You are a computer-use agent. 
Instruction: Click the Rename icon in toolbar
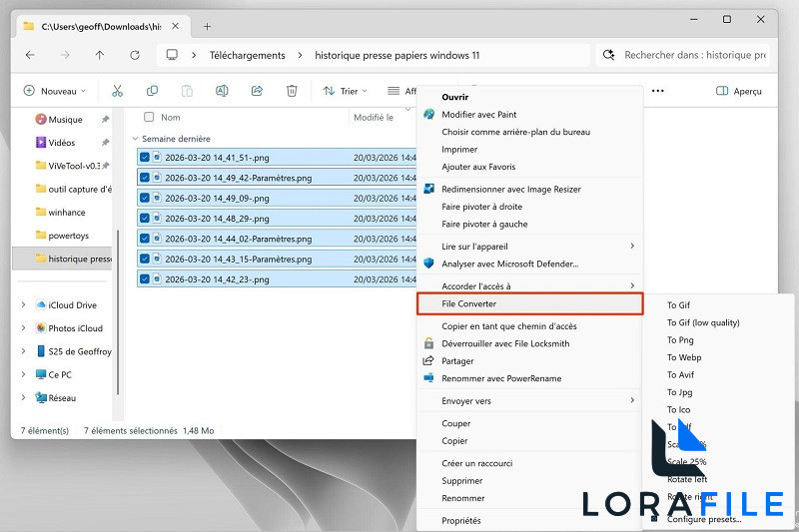(x=222, y=91)
